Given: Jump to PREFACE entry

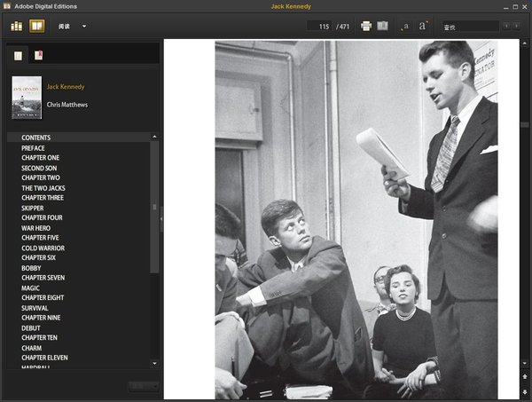Looking at the screenshot, I should pos(33,148).
